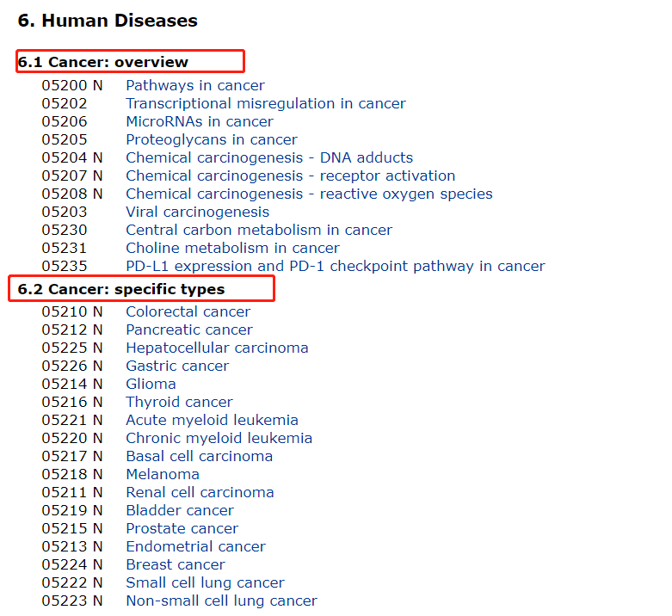The image size is (672, 616).
Task: Click pathway ID 05203
Action: click(65, 212)
